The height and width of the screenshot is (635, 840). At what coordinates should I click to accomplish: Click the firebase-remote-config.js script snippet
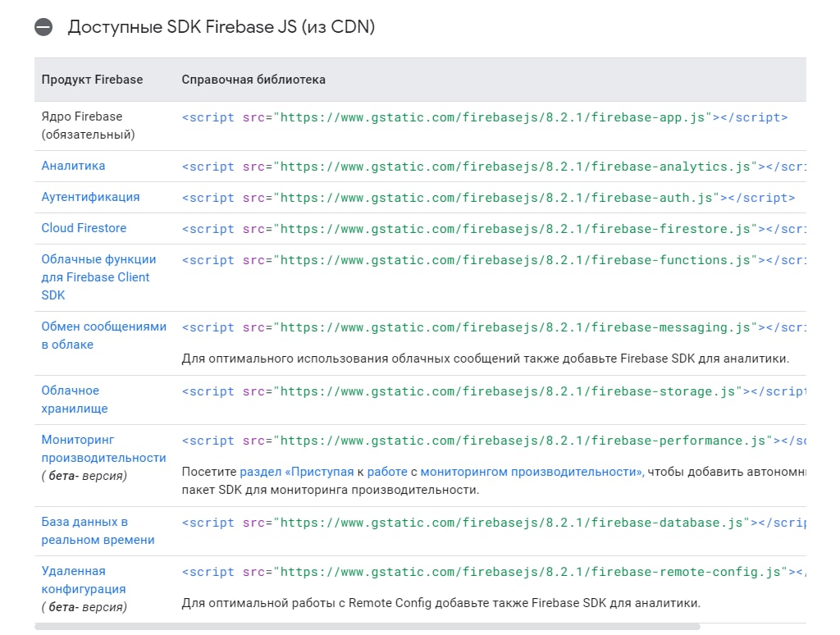click(493, 572)
